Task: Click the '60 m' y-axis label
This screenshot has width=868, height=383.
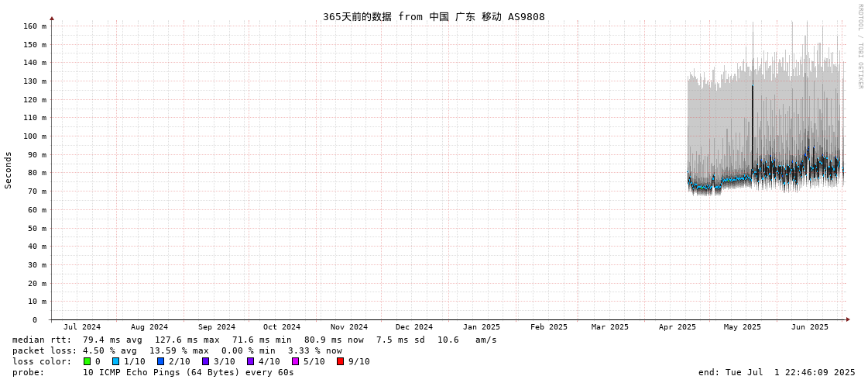Action: 37,209
